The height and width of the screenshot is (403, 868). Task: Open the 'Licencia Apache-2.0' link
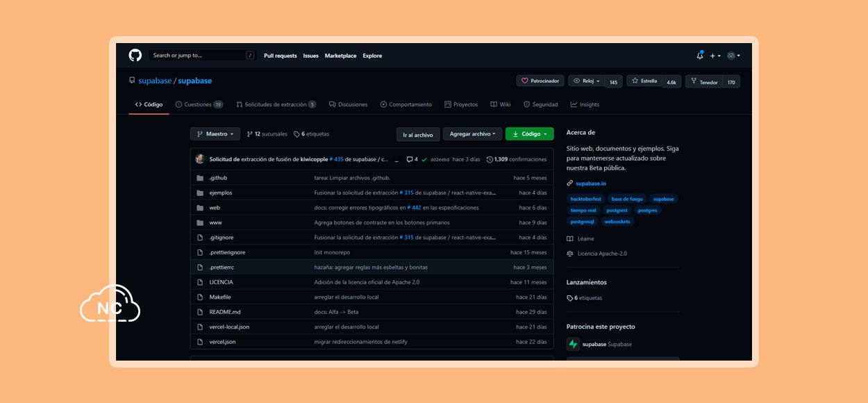pos(597,254)
